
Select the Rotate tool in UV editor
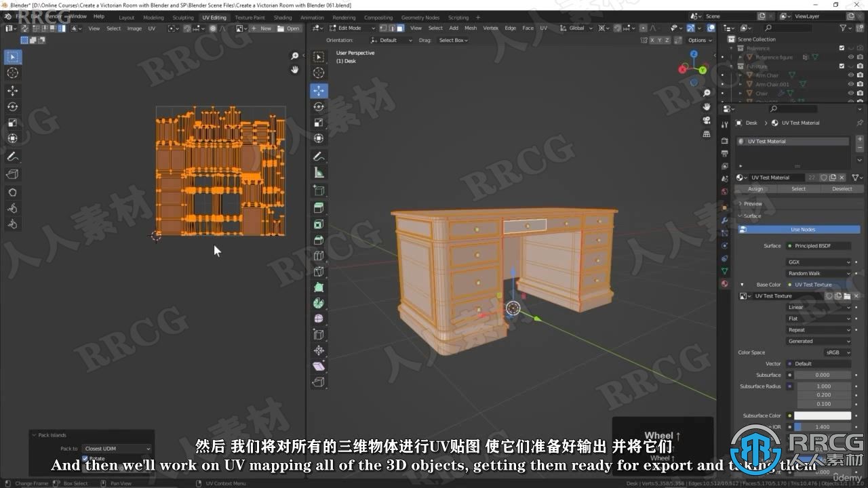(13, 107)
